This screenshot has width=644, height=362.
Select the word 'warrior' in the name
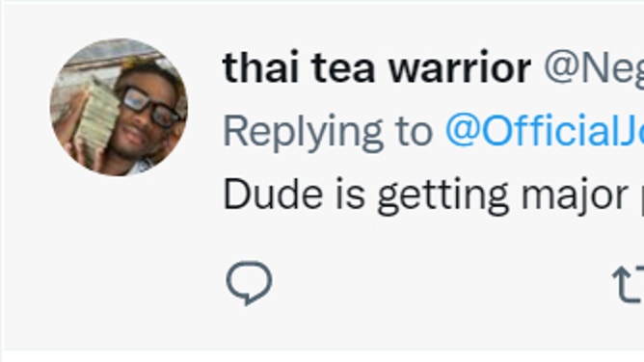[x=460, y=68]
